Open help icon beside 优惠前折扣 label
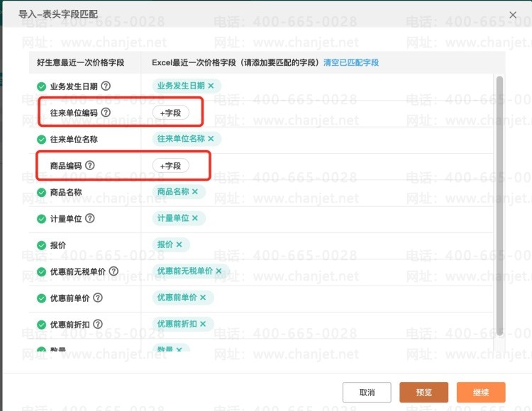The image size is (532, 411). 98,325
